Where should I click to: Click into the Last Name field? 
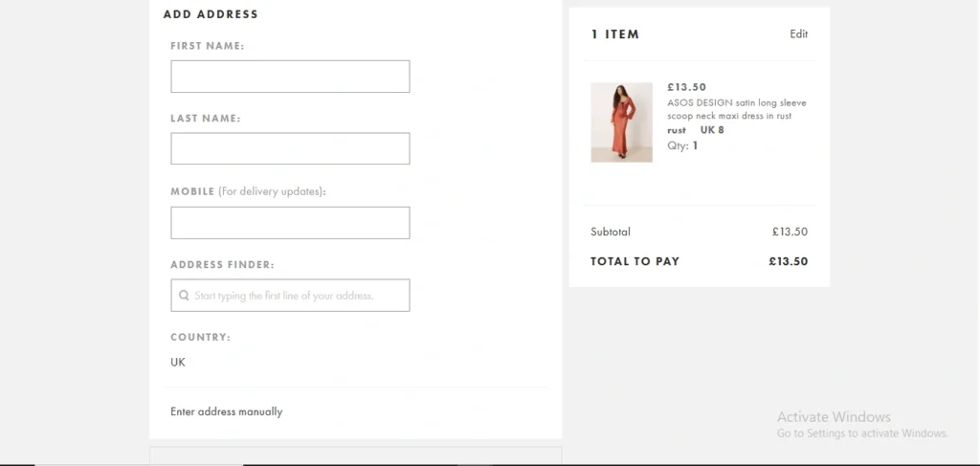(x=290, y=148)
